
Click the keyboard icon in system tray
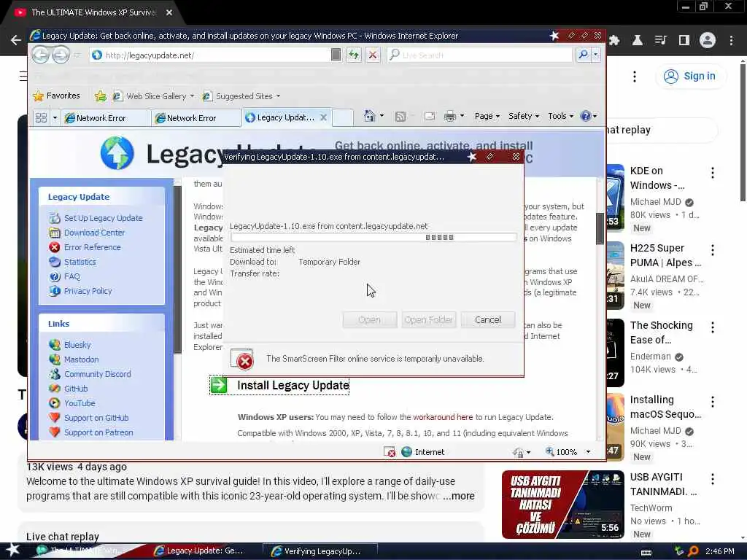point(646,552)
